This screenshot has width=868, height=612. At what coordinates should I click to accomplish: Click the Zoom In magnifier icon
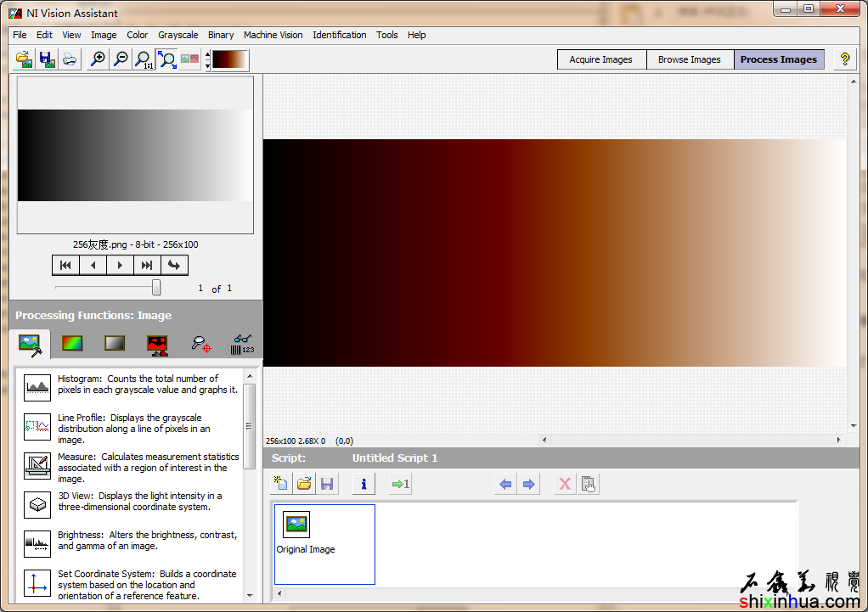tap(99, 59)
